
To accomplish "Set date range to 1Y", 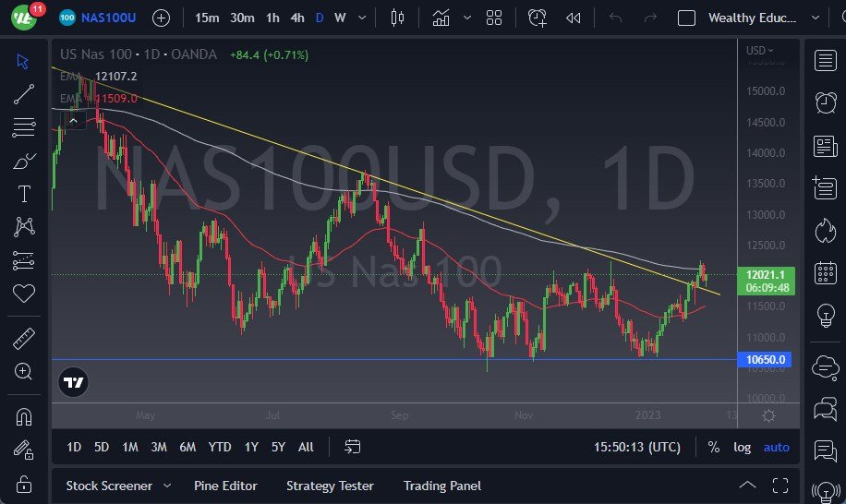I will click(x=251, y=447).
